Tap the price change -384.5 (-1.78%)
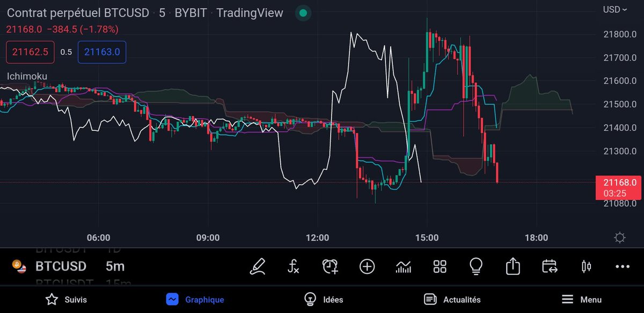 tap(82, 29)
